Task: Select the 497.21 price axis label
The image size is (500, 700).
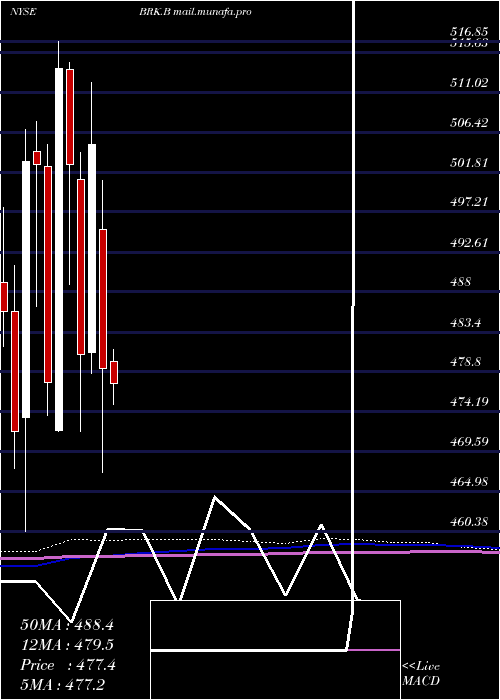Action: click(469, 202)
